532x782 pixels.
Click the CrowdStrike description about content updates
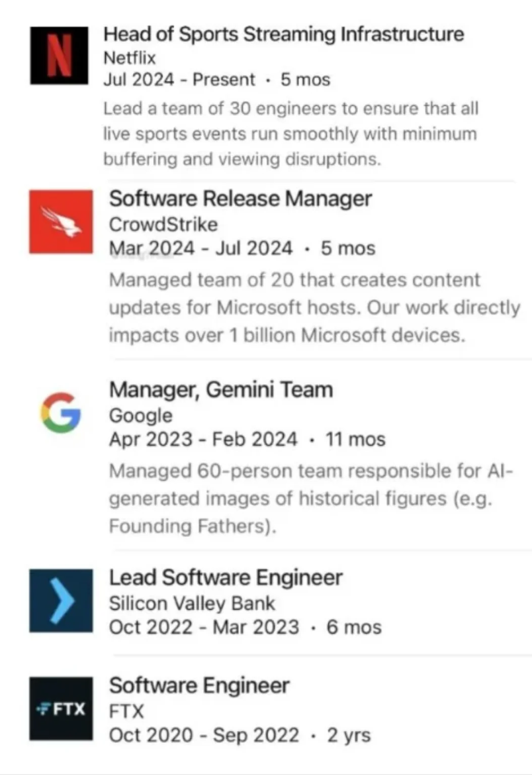tap(314, 307)
